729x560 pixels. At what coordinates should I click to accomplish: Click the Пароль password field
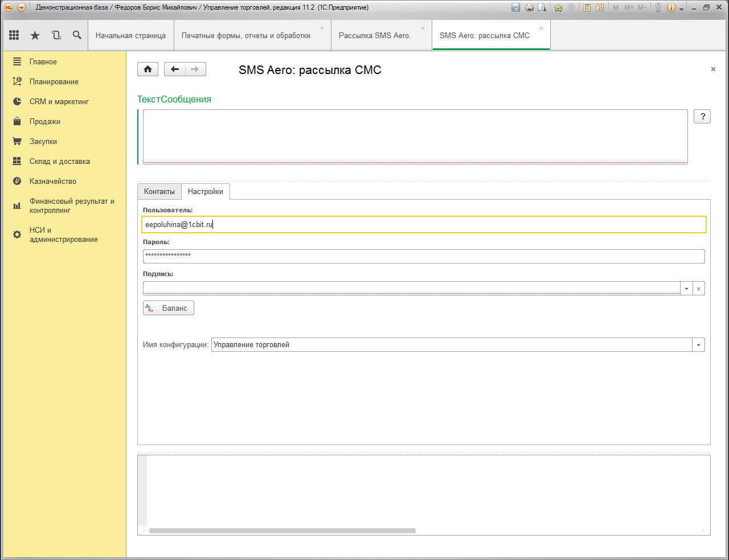424,256
